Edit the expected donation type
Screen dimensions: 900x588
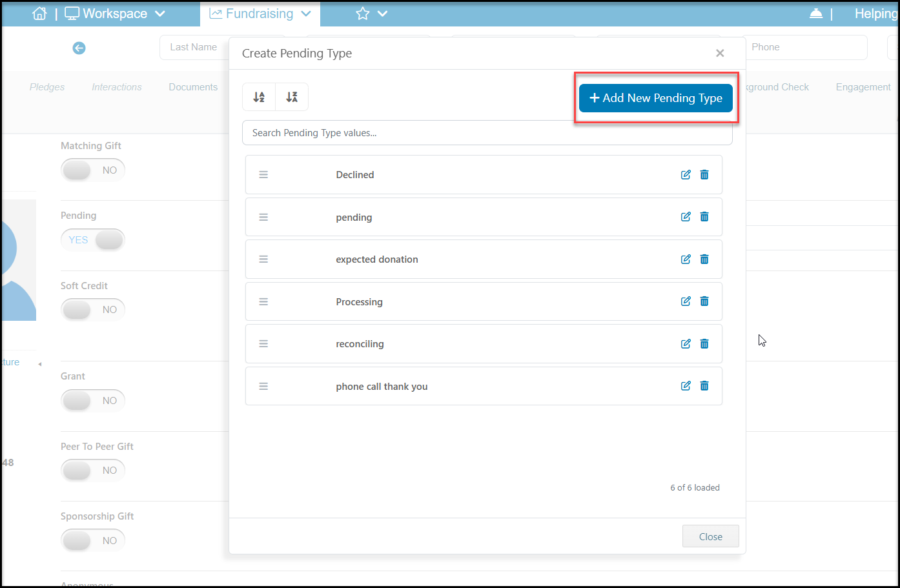click(686, 259)
